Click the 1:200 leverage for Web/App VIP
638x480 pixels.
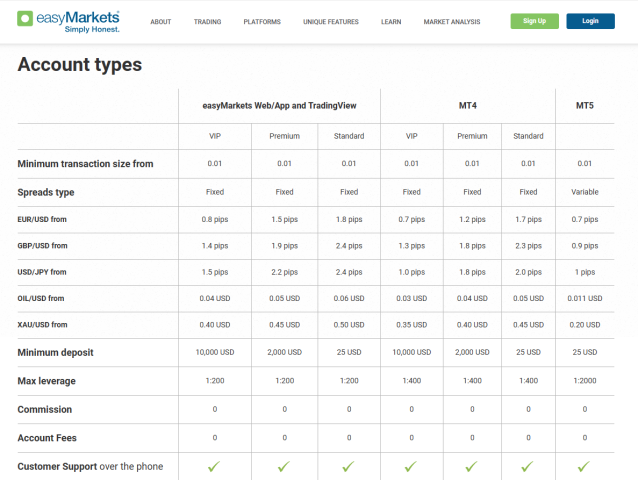(x=215, y=381)
